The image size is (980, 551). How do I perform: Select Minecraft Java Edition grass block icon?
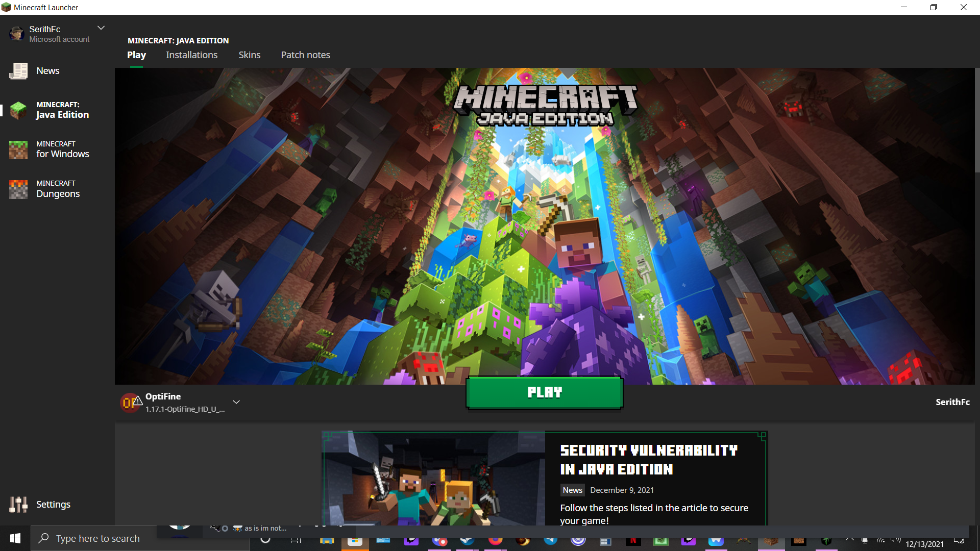point(18,110)
